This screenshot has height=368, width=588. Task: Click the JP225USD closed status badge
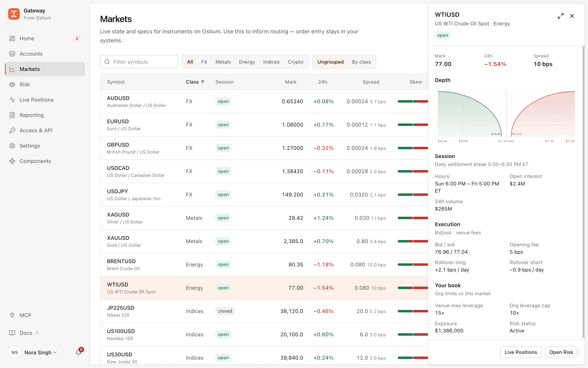point(225,311)
